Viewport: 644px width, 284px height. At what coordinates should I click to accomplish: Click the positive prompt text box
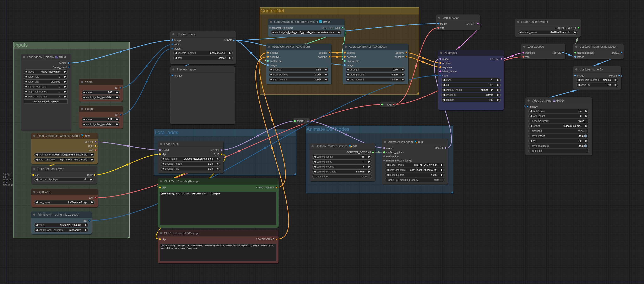[218, 208]
